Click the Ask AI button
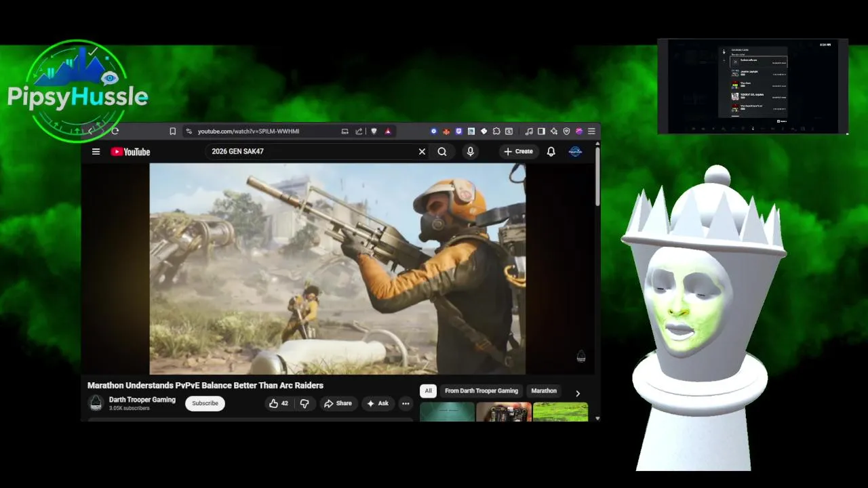Viewport: 868px width, 488px height. click(x=378, y=403)
